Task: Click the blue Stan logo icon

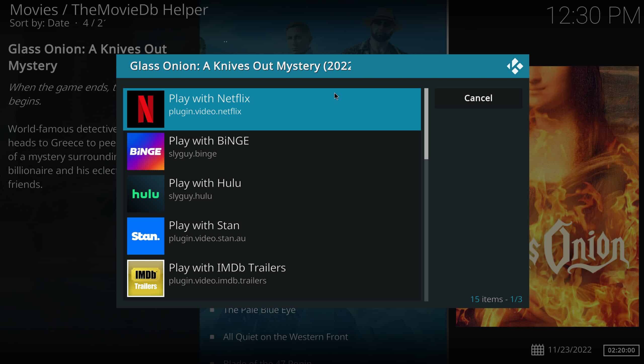Action: pos(146,236)
